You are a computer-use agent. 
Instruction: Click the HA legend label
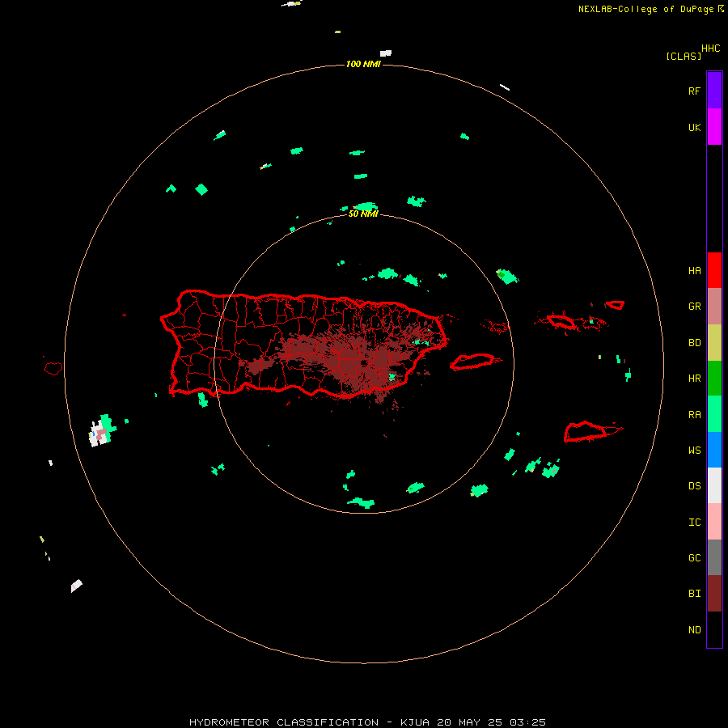click(694, 271)
